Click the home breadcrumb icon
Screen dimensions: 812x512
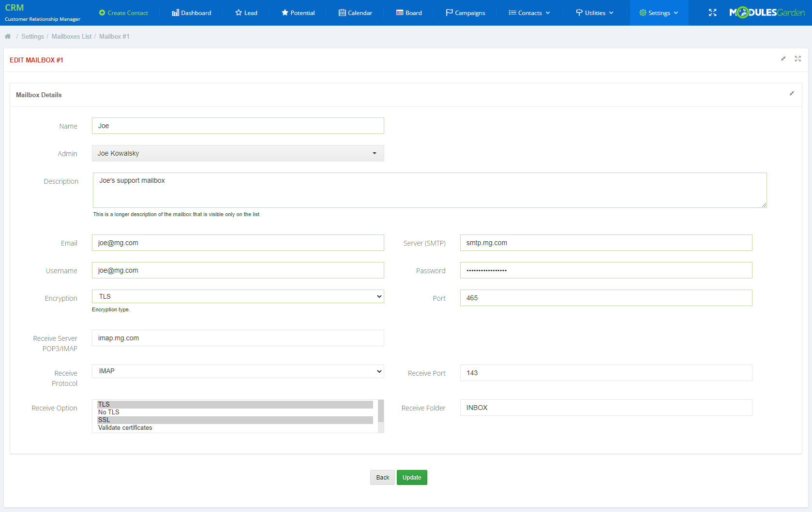coord(8,36)
